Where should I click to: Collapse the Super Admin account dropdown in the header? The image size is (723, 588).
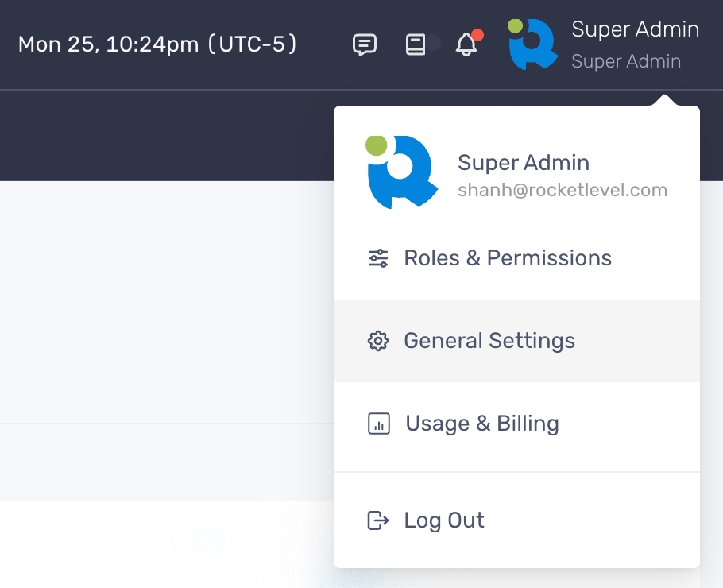click(x=635, y=30)
